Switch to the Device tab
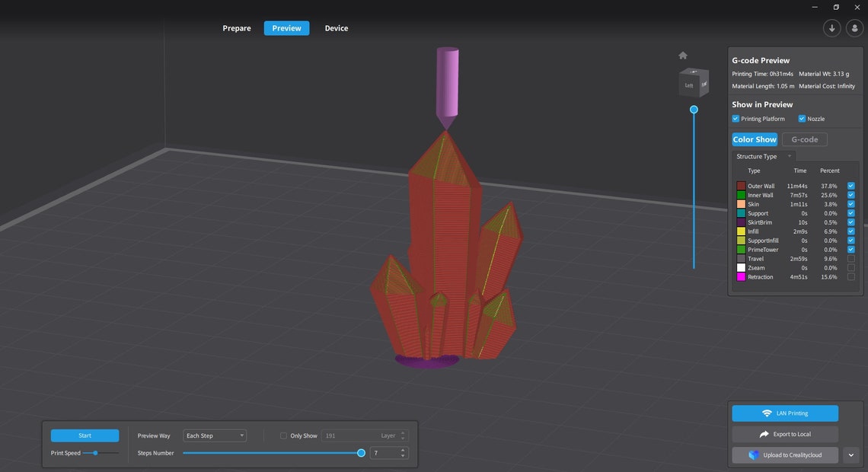Image resolution: width=868 pixels, height=472 pixels. [x=336, y=28]
